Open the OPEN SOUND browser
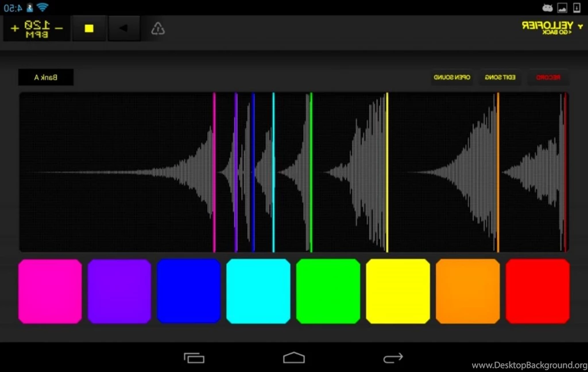 click(452, 77)
